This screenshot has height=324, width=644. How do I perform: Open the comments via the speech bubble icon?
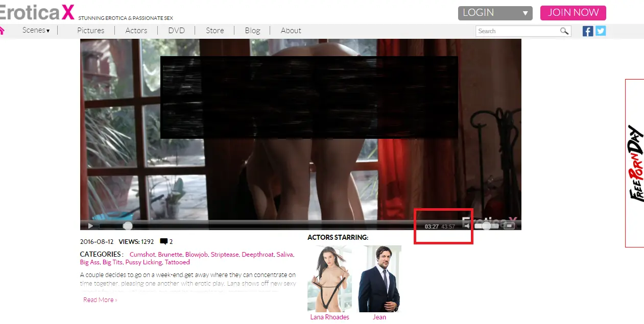tap(164, 241)
